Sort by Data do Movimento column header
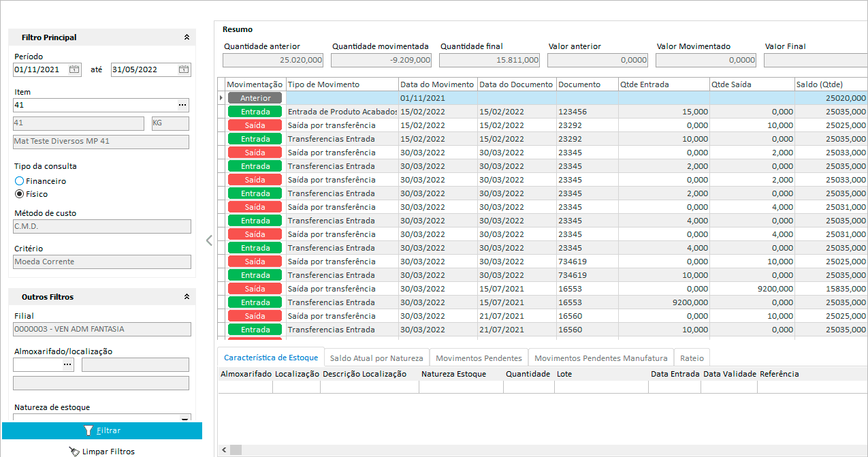 coord(438,84)
